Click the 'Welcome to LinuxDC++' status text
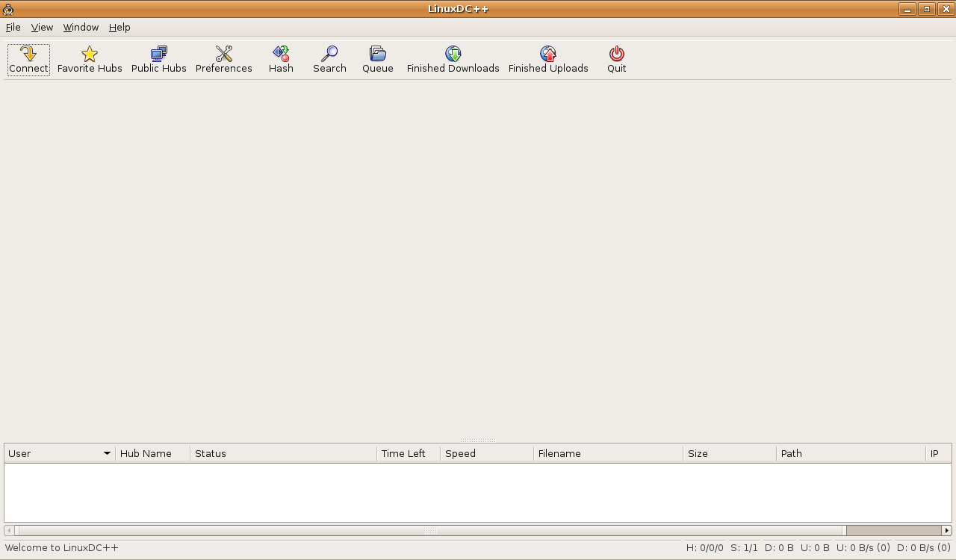 point(62,548)
